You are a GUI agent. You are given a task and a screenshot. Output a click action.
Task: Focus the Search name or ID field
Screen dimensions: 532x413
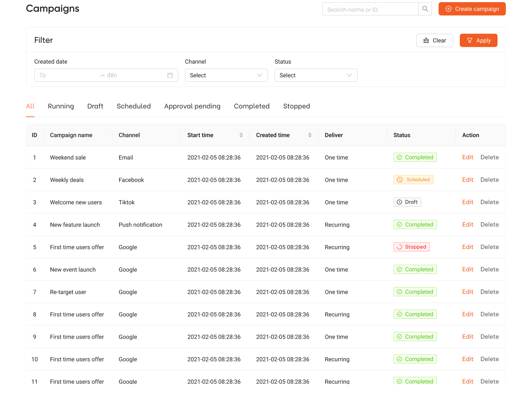370,9
